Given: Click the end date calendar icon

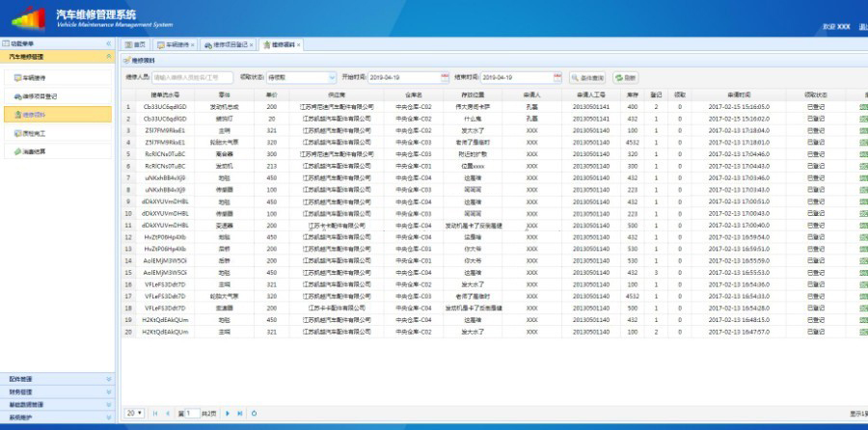Looking at the screenshot, I should tap(555, 77).
